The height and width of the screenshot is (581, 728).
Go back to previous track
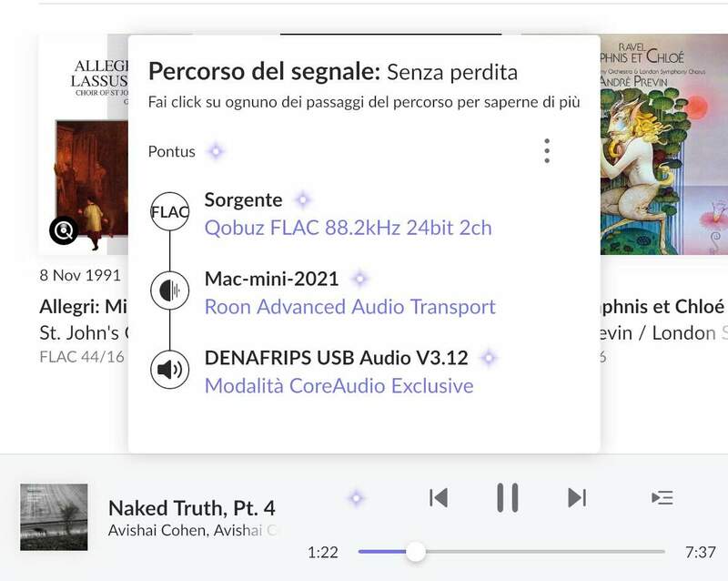click(x=439, y=497)
